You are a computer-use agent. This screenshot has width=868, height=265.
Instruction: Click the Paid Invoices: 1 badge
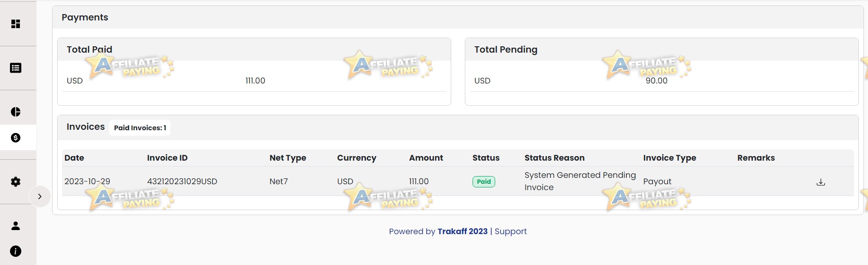pyautogui.click(x=140, y=128)
